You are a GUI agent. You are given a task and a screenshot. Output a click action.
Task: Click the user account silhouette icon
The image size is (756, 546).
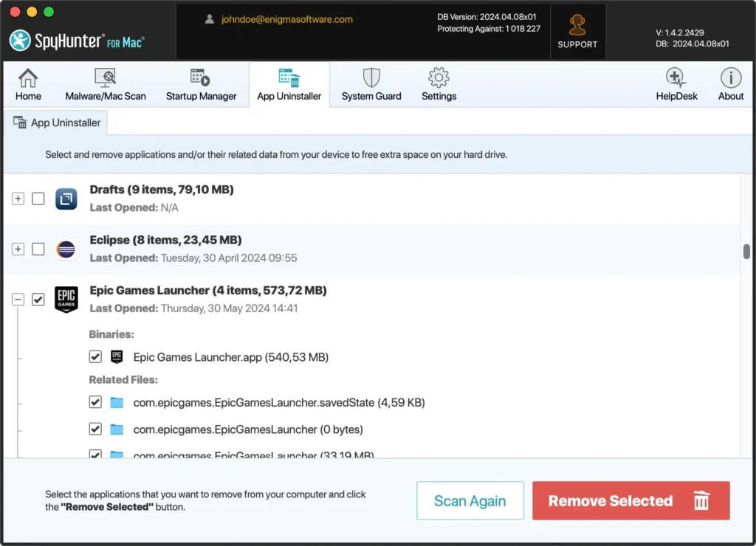pos(209,19)
